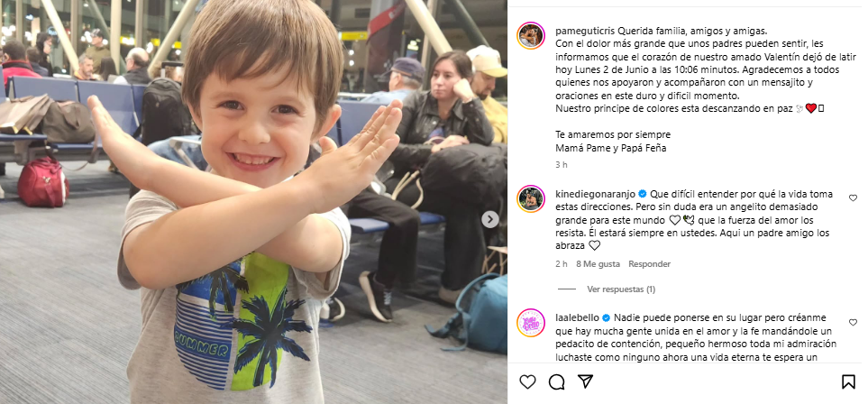The width and height of the screenshot is (868, 404).
Task: Click Responder under kinediegonaranjo's comment
Action: pos(649,264)
